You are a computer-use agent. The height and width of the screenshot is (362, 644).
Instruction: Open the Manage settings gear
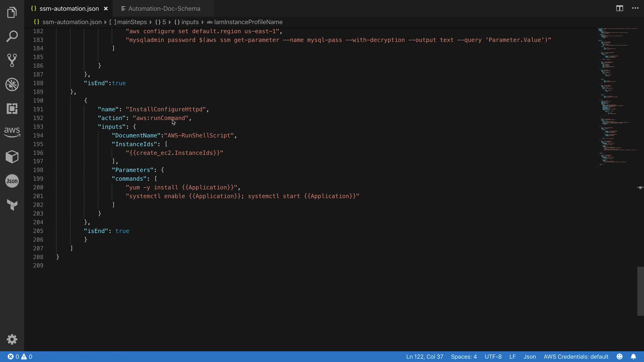click(12, 339)
